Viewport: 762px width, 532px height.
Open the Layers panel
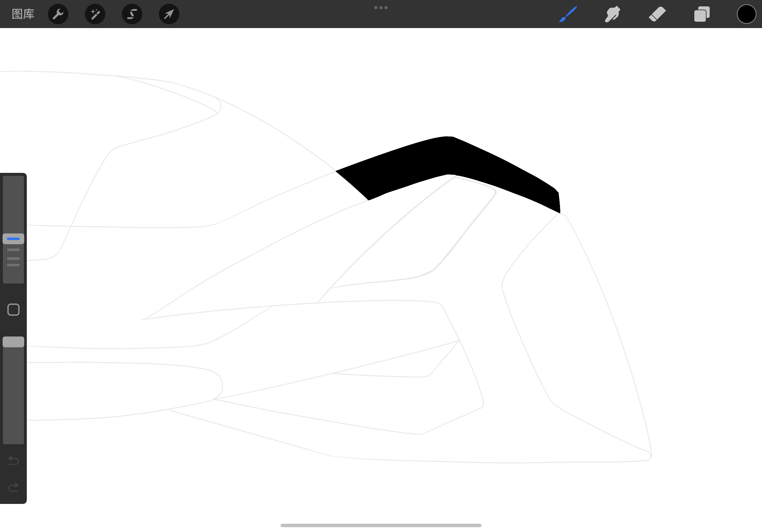[x=702, y=14]
